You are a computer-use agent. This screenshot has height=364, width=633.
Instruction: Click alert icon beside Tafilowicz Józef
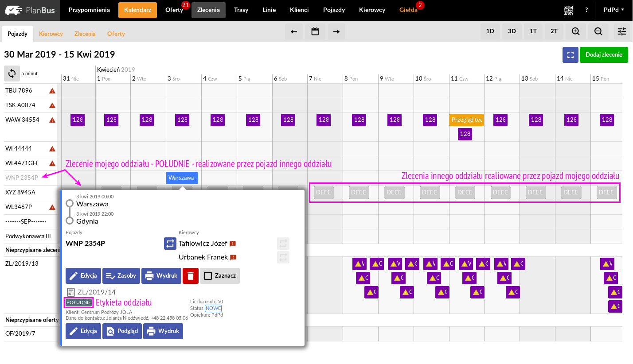233,244
